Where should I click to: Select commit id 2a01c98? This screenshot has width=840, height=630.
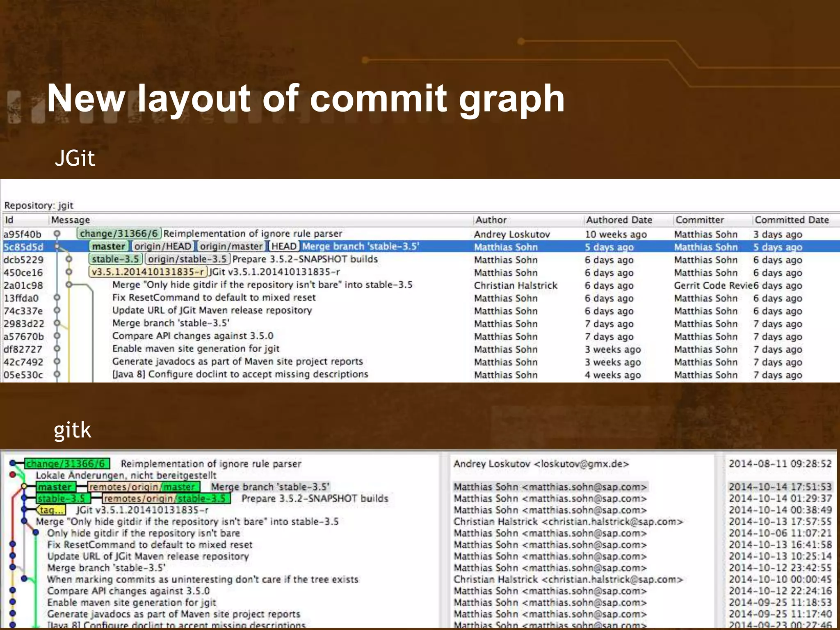pyautogui.click(x=23, y=285)
